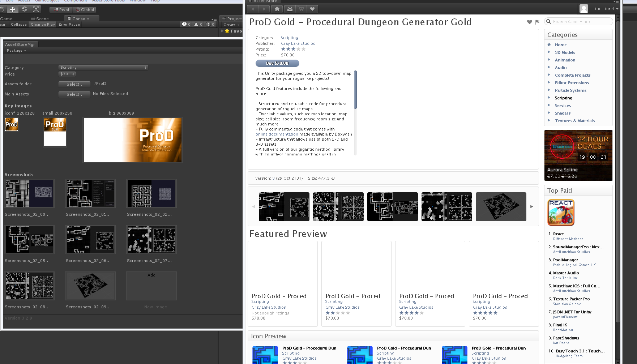Viewport: 637px width, 364px height.
Task: Click the React top paid icon
Action: (x=561, y=213)
